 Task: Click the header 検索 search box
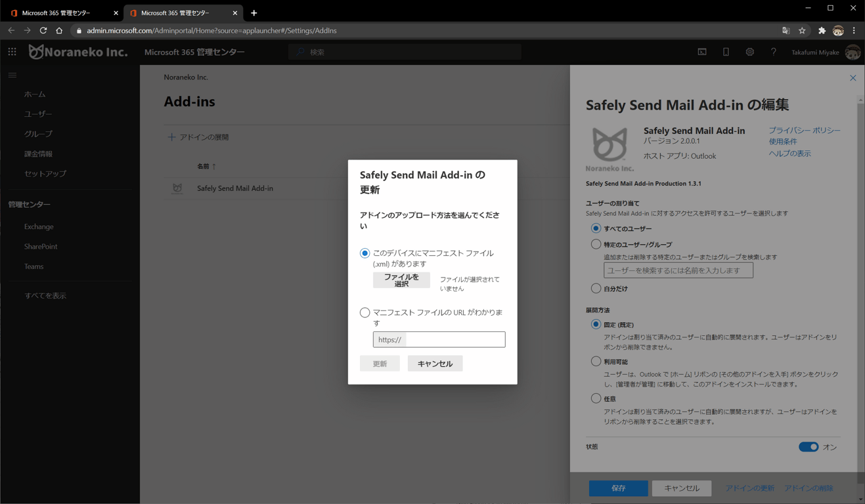click(405, 52)
